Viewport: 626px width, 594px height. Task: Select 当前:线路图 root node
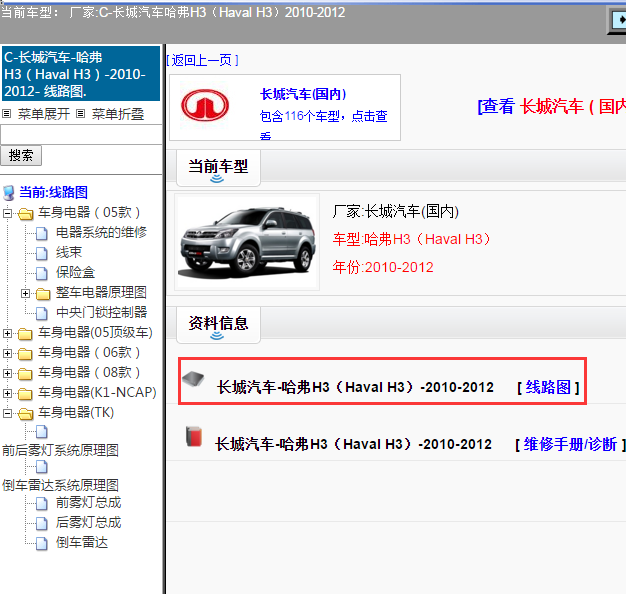pos(53,192)
